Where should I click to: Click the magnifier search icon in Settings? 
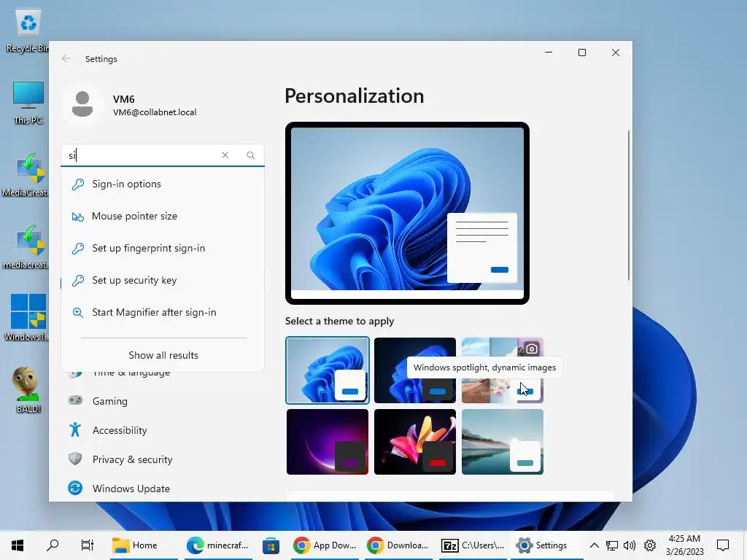(x=251, y=155)
